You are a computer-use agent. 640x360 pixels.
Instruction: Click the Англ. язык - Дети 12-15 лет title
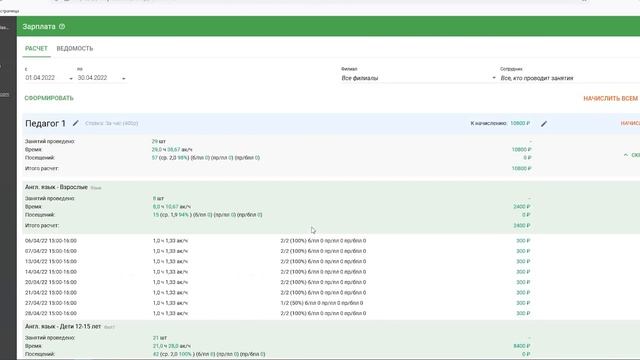tap(63, 327)
